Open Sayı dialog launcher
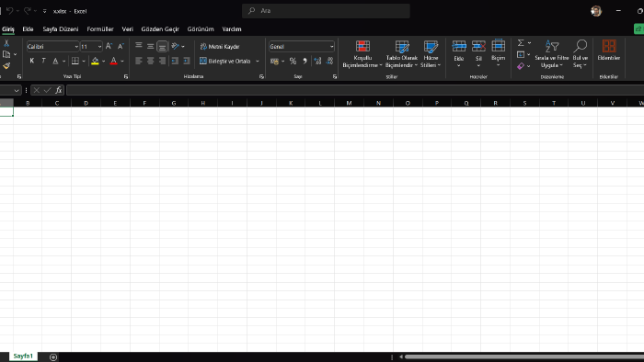This screenshot has width=644, height=362. 335,76
